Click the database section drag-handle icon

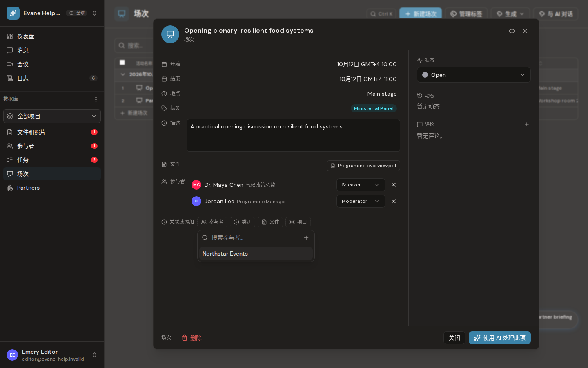[x=96, y=99]
